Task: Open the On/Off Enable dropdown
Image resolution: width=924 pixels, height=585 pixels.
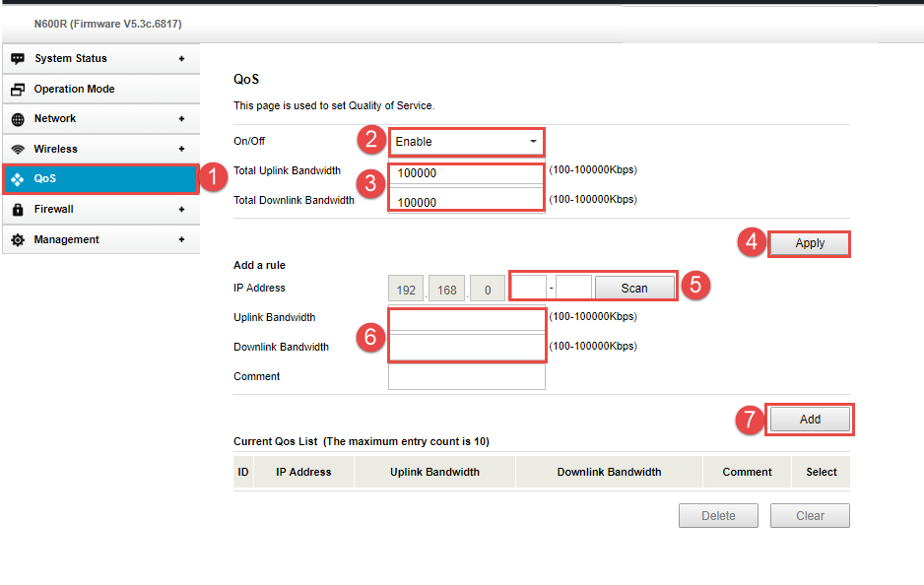Action: (466, 142)
